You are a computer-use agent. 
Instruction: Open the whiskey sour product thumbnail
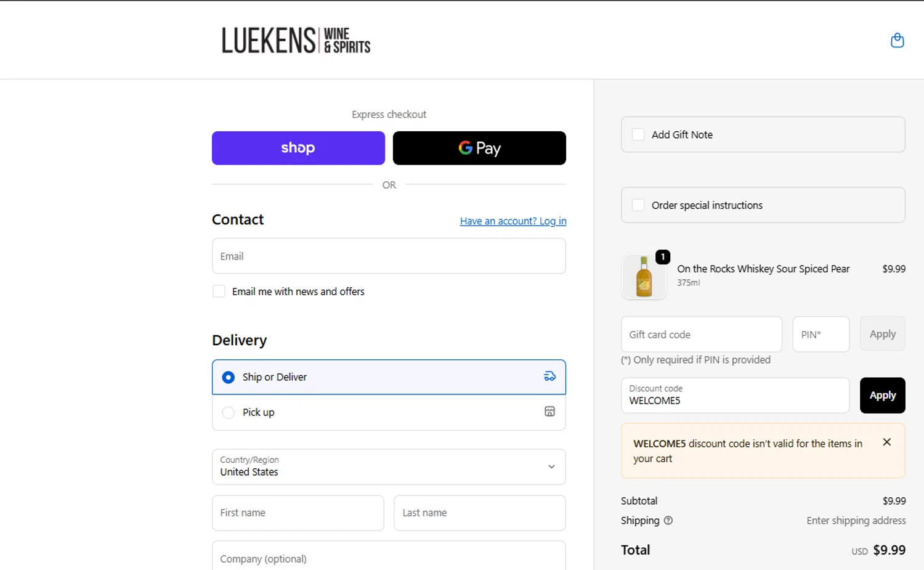click(x=644, y=277)
